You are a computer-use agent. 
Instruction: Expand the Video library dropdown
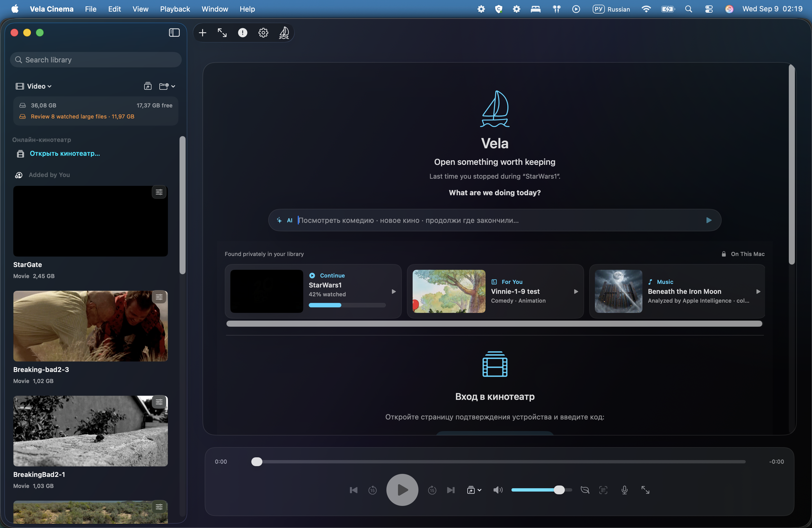[x=33, y=86]
